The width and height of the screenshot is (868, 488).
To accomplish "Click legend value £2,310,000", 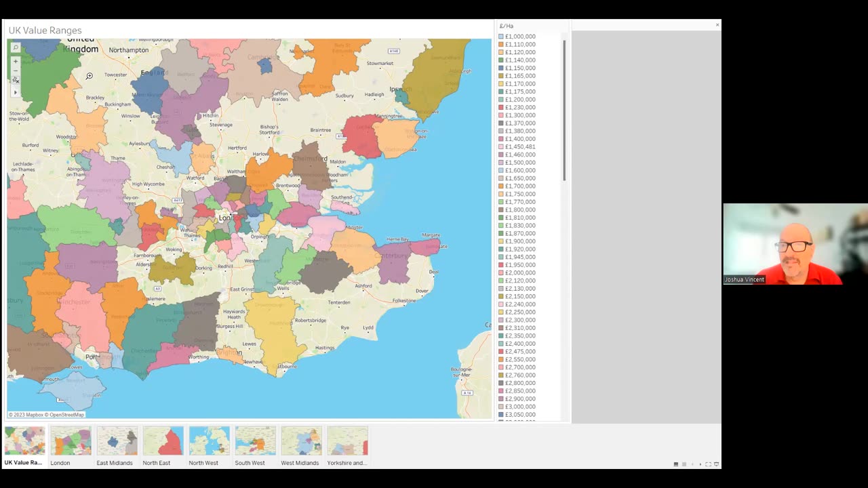I will pos(520,328).
